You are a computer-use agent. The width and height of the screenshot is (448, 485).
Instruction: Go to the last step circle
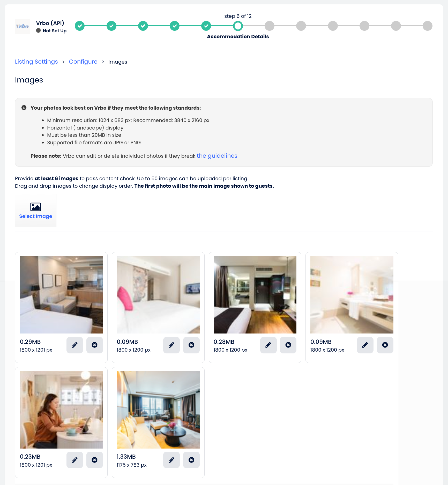428,26
